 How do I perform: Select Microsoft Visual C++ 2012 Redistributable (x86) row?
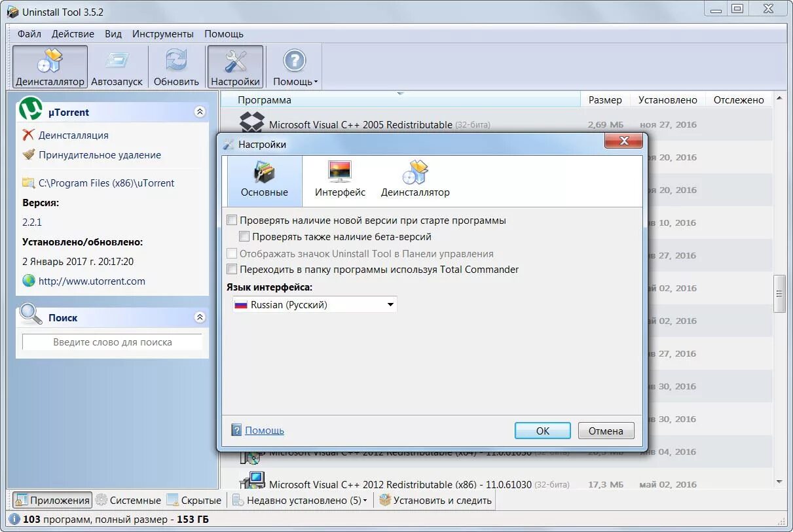(x=496, y=484)
